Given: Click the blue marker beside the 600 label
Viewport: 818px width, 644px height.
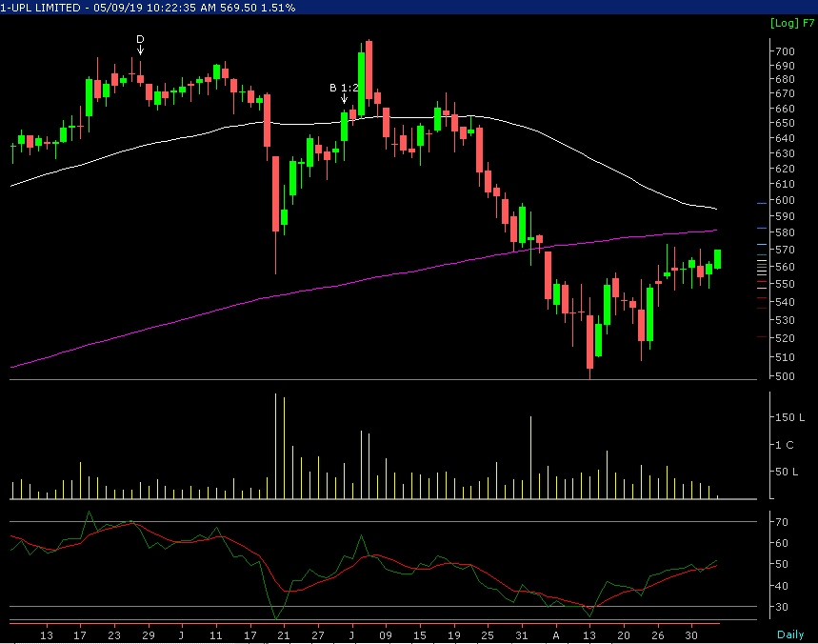Looking at the screenshot, I should (x=762, y=203).
